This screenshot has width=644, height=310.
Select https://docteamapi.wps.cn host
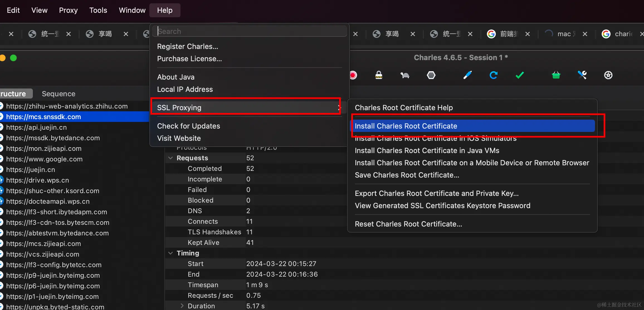(x=48, y=201)
